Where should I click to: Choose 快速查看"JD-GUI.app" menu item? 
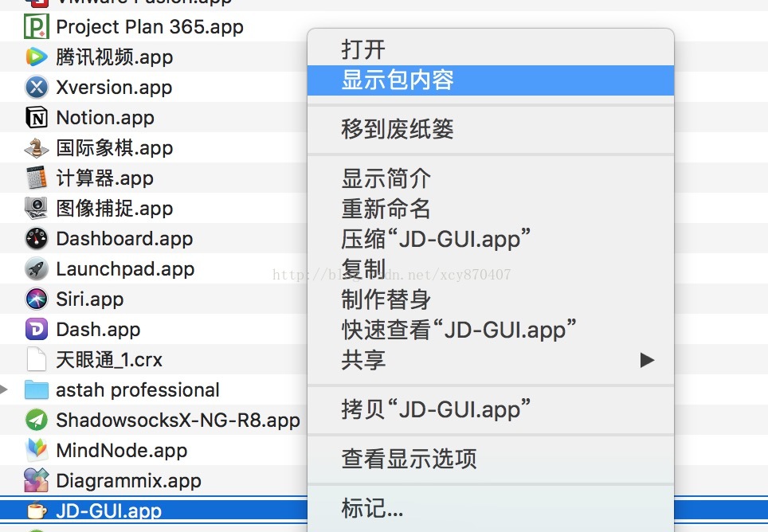pyautogui.click(x=490, y=330)
